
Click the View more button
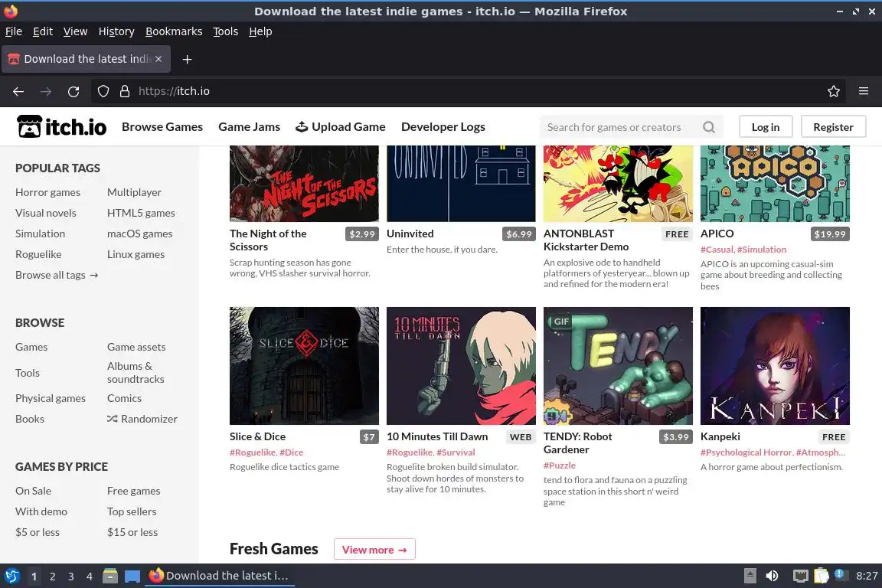click(374, 549)
